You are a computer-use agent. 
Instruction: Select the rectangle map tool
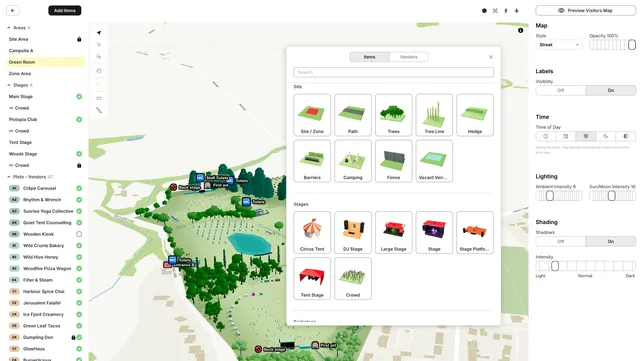(x=99, y=98)
